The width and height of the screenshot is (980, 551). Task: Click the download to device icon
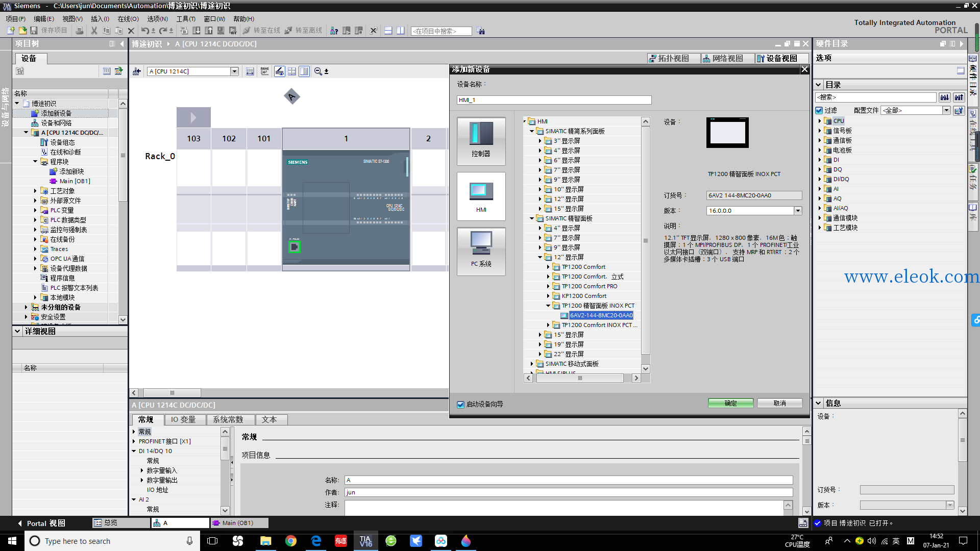point(197,31)
